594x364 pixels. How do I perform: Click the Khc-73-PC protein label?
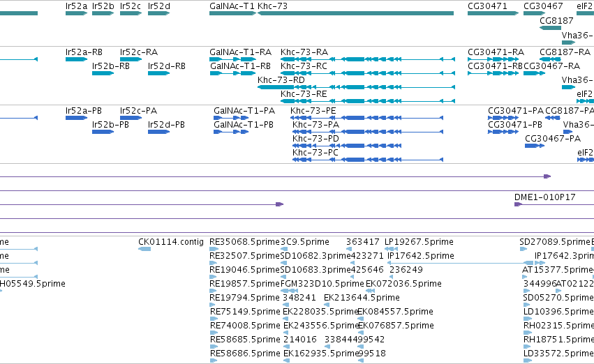(x=315, y=153)
